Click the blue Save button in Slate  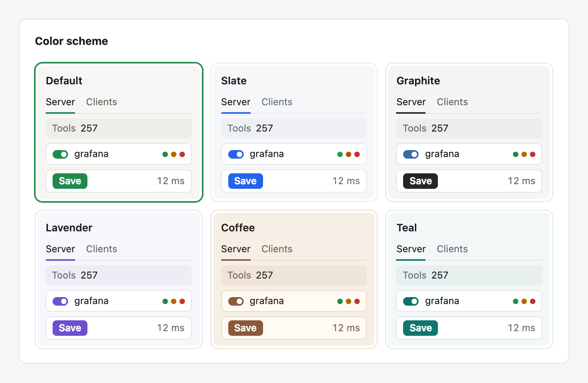pyautogui.click(x=246, y=181)
